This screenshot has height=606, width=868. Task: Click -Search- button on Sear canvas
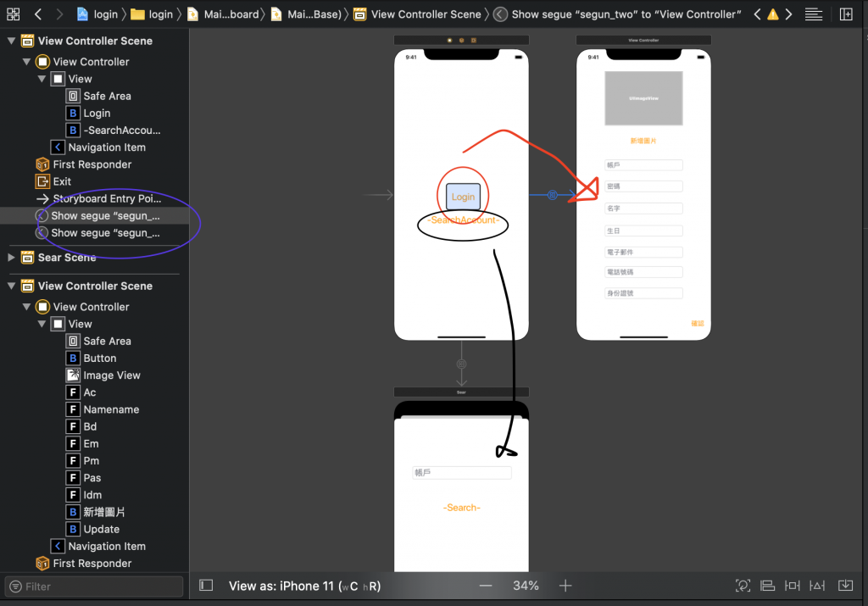click(x=462, y=508)
